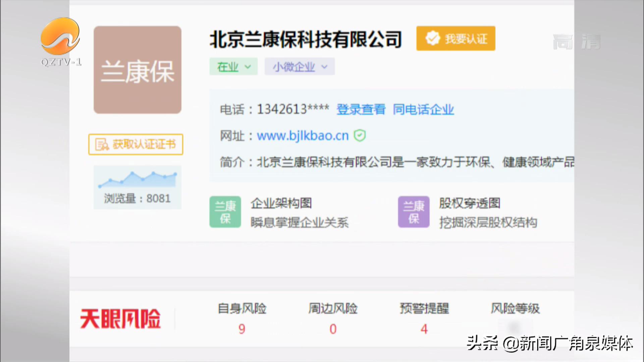Screen dimensions: 644x362
Task: Visit the www.bjlkbao.cn website link
Action: point(303,136)
